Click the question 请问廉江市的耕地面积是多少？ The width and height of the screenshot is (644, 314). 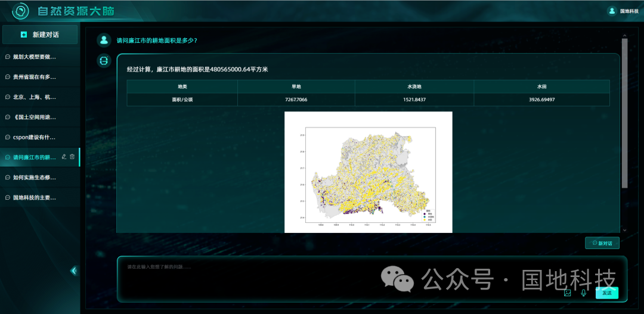click(x=157, y=41)
